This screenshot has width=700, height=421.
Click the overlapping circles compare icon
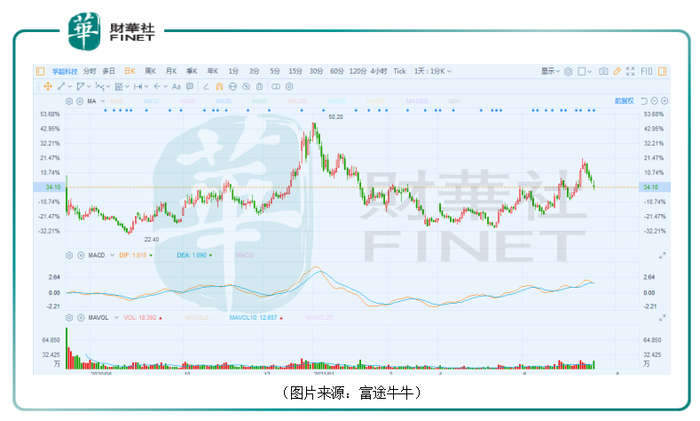pos(276,86)
